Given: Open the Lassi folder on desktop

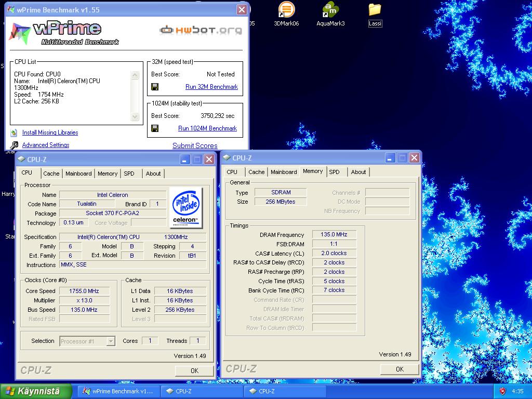Looking at the screenshot, I should [375, 14].
